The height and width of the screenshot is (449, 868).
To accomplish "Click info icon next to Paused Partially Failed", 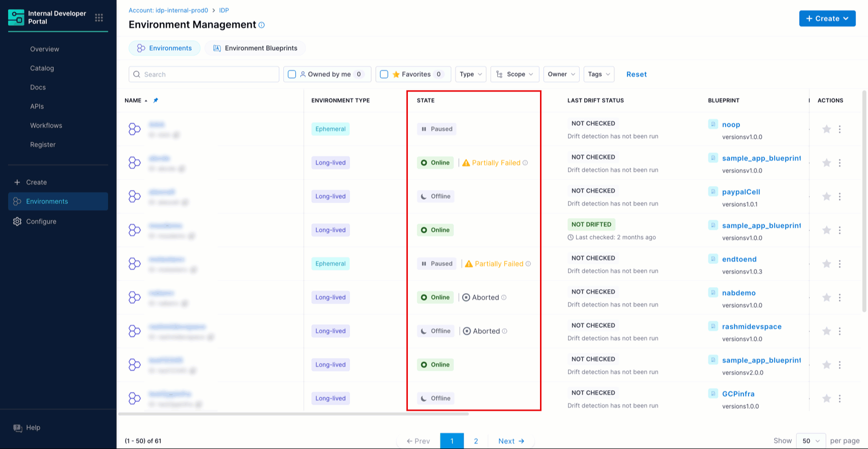I will pos(528,264).
